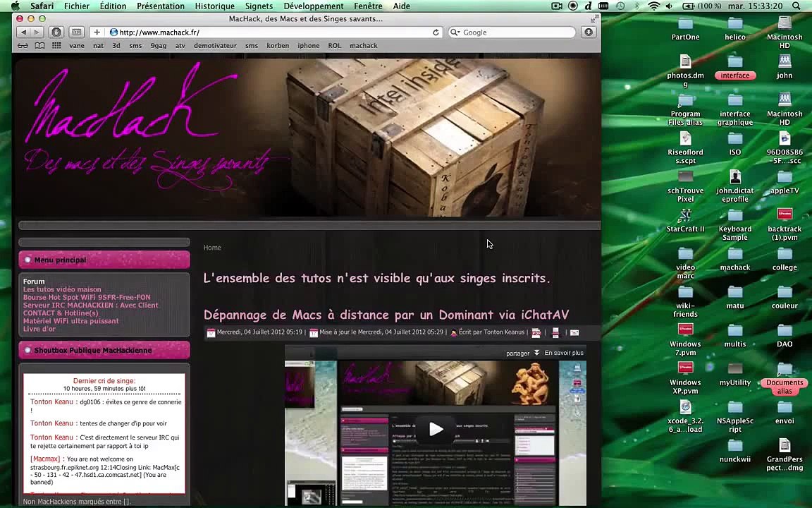
Task: Open the vane bookmark
Action: 77,46
